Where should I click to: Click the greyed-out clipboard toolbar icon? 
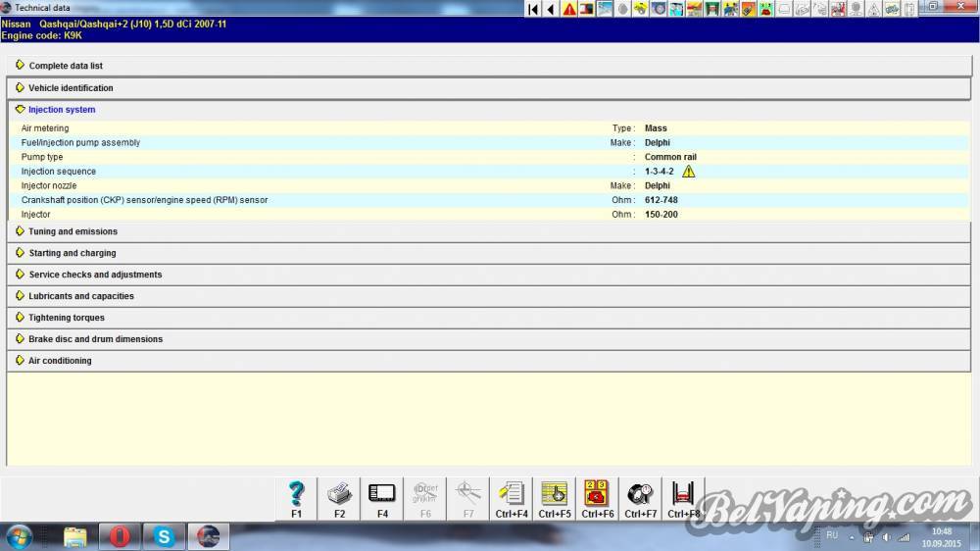point(909,9)
